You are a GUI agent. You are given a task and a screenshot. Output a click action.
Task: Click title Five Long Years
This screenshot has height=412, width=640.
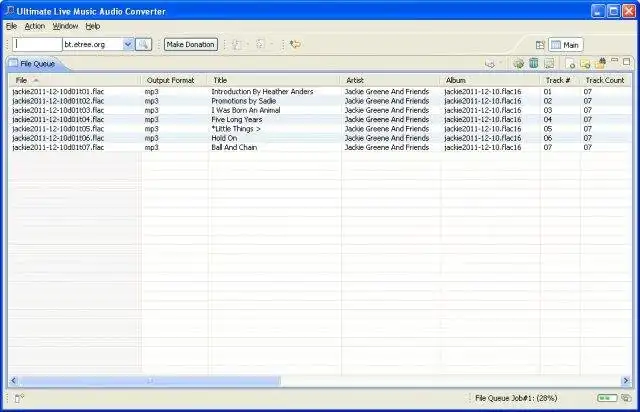click(237, 120)
